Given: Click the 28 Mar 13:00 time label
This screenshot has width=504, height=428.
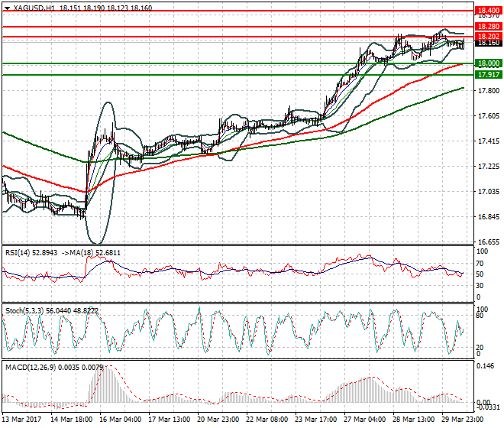Looking at the screenshot, I should [413, 420].
